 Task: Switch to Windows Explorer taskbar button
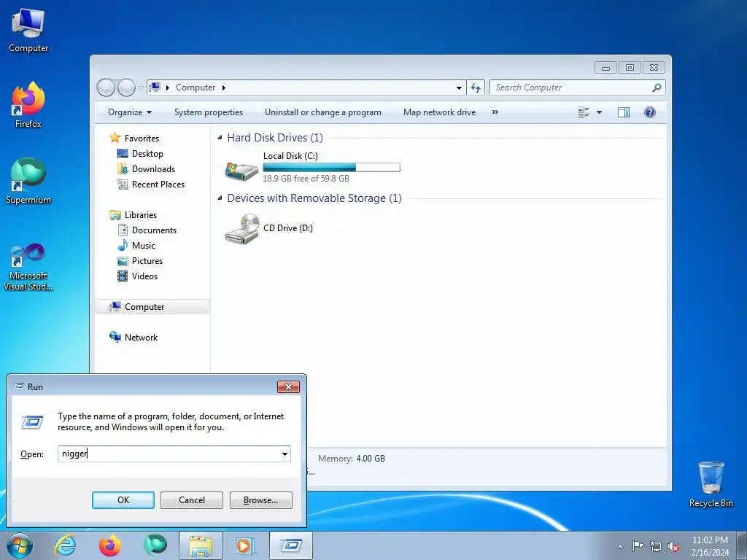point(201,545)
